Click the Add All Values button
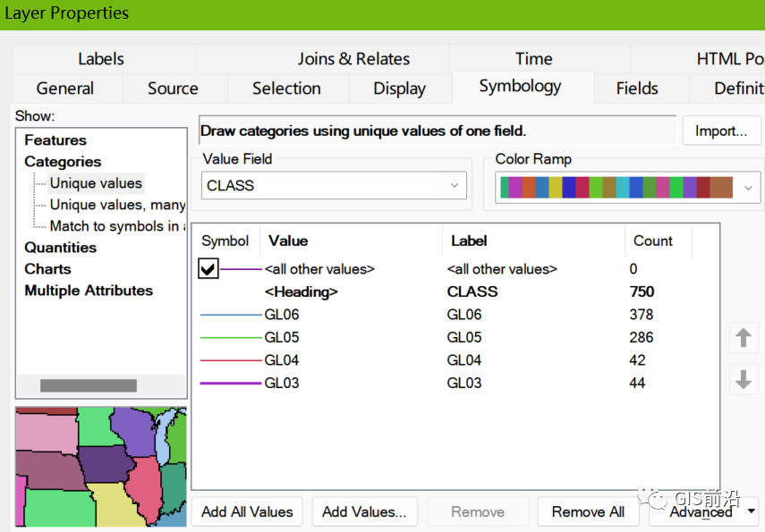The image size is (765, 532). 247,511
